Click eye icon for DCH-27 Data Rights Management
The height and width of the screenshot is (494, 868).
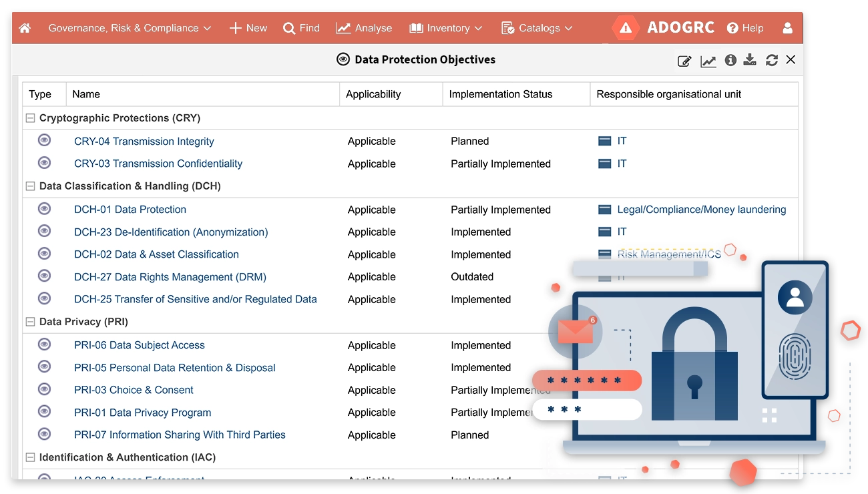tap(44, 276)
